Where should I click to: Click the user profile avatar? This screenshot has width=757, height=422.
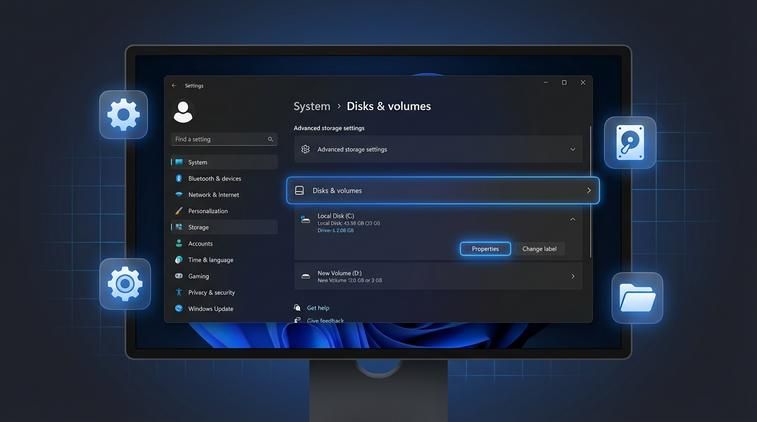pos(183,112)
